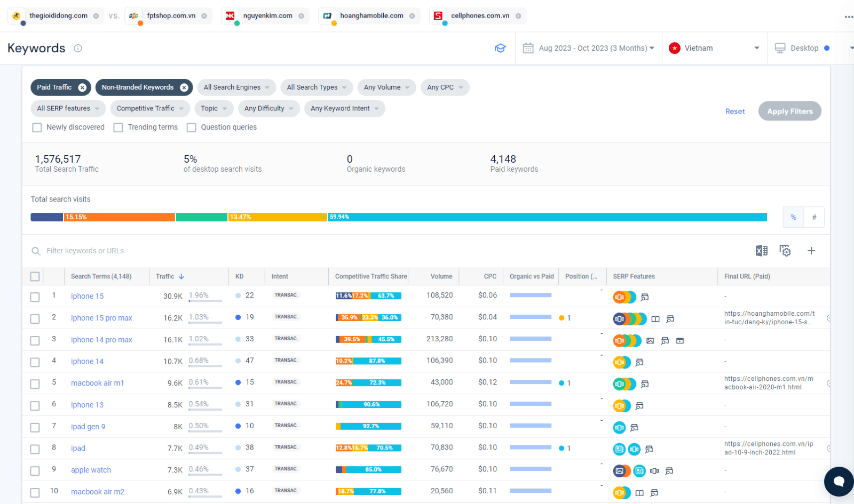Check the Newly discovered checkbox

37,127
